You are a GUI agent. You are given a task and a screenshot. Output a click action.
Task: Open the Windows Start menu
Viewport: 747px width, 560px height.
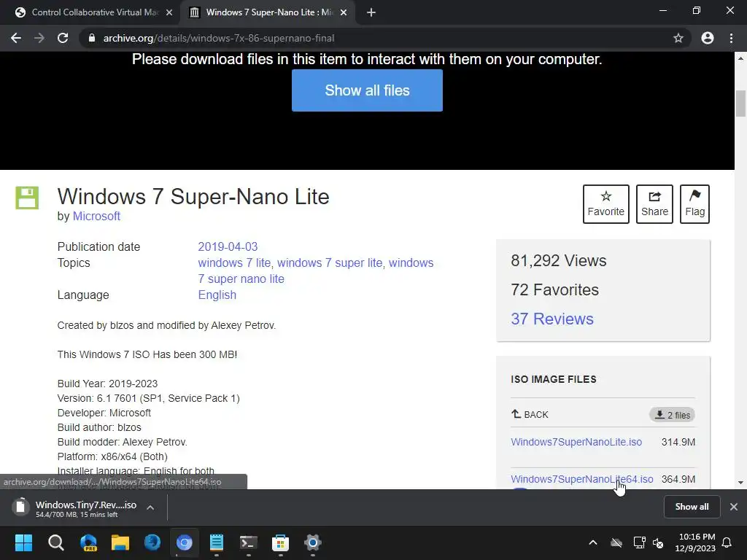23,542
